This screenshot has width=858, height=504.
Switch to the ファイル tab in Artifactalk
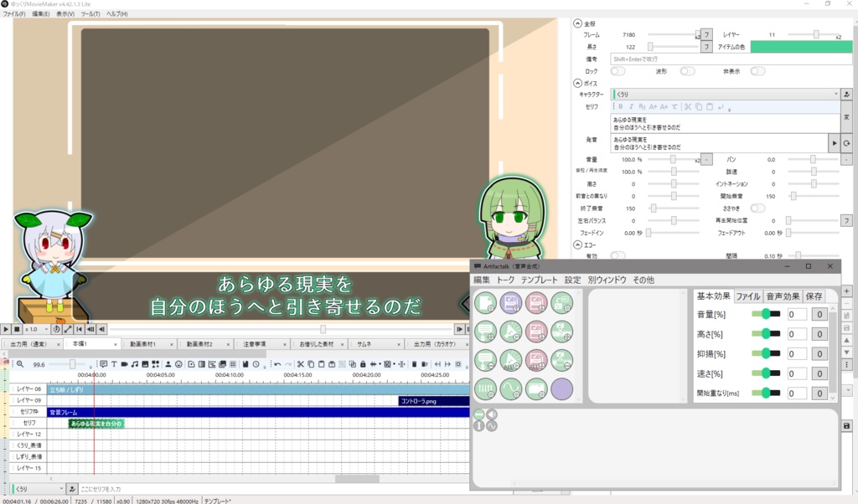point(747,296)
